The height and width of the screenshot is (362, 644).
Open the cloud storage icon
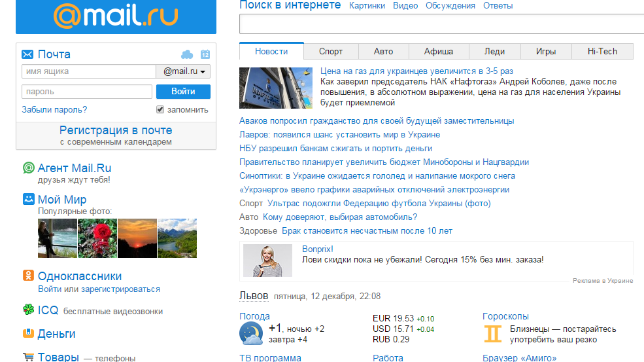point(187,54)
